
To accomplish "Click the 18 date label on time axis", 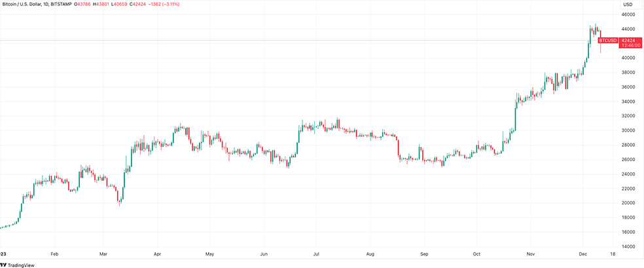I will coord(611,253).
